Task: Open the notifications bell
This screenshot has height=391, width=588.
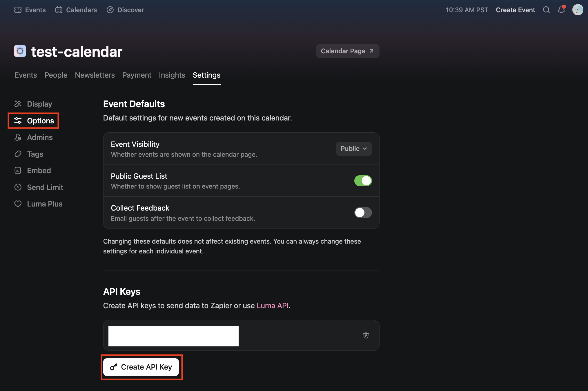Action: [561, 10]
